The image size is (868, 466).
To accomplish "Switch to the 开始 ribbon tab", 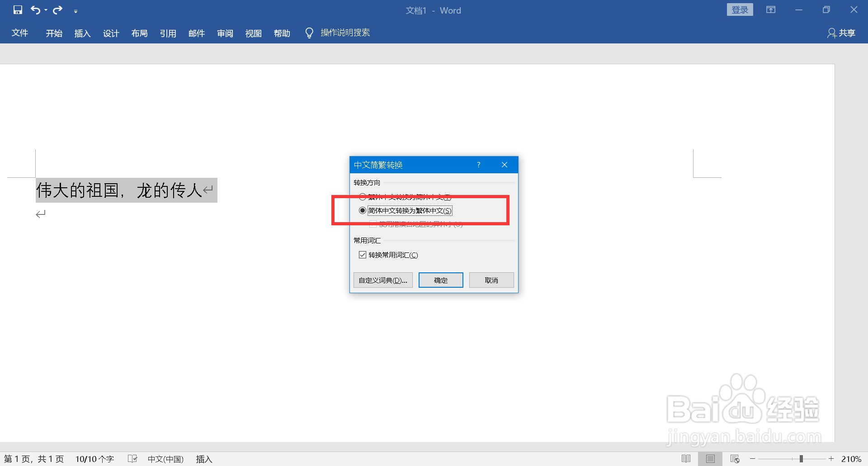I will click(54, 33).
